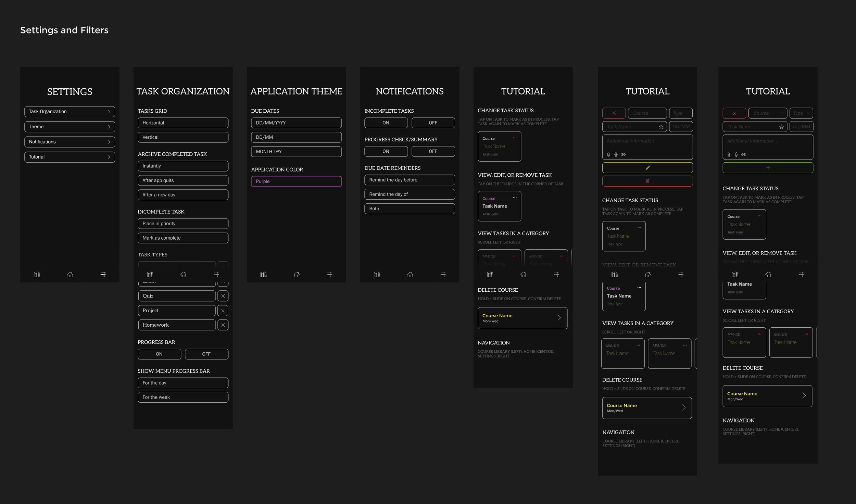Turn Progress Check/Summary OFF

click(x=433, y=151)
